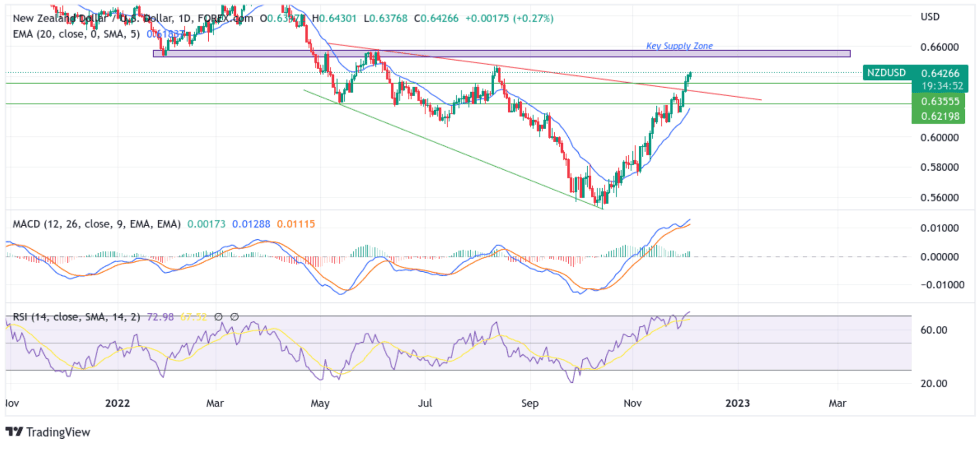Click the 0.56000 price axis label

[x=940, y=197]
